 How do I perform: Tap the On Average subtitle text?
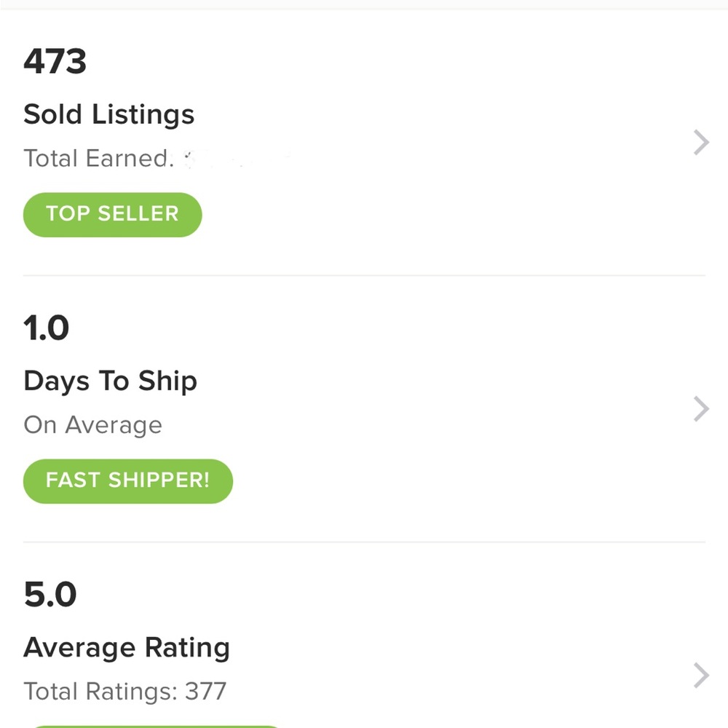[93, 425]
